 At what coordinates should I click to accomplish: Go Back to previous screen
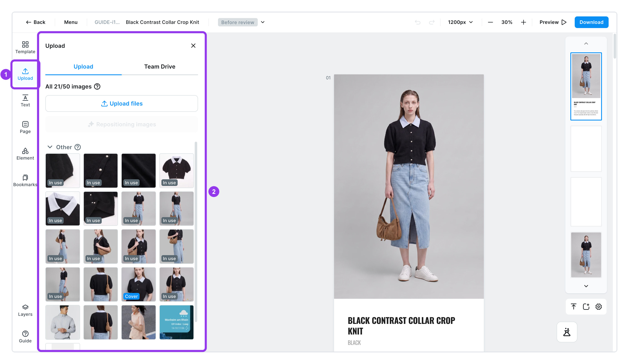pos(35,22)
